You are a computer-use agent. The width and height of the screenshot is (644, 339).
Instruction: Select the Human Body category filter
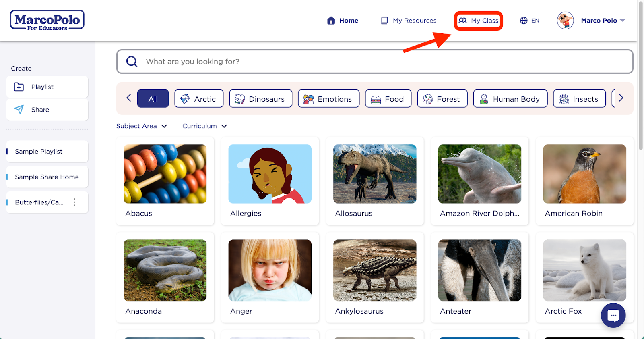pyautogui.click(x=510, y=98)
